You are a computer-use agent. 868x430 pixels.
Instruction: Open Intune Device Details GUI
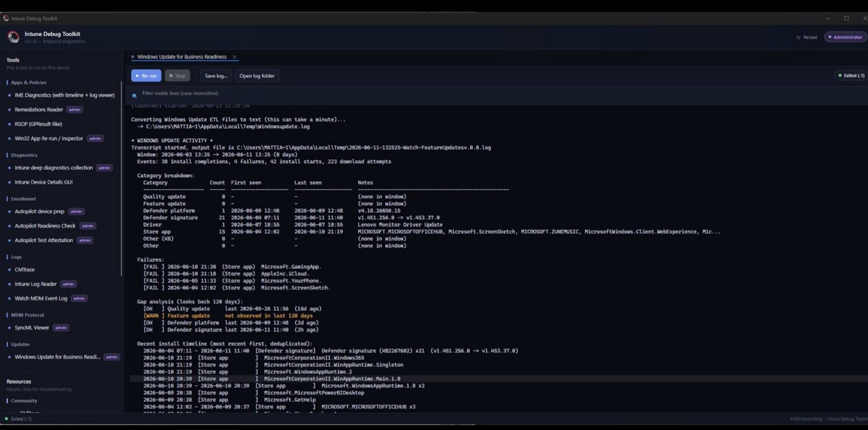coord(43,182)
